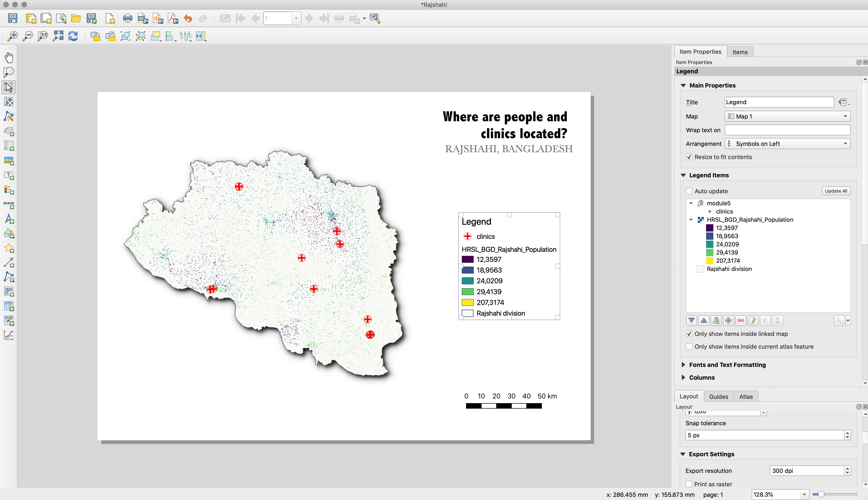This screenshot has width=868, height=500.
Task: Select the Add Label tool
Action: click(9, 175)
